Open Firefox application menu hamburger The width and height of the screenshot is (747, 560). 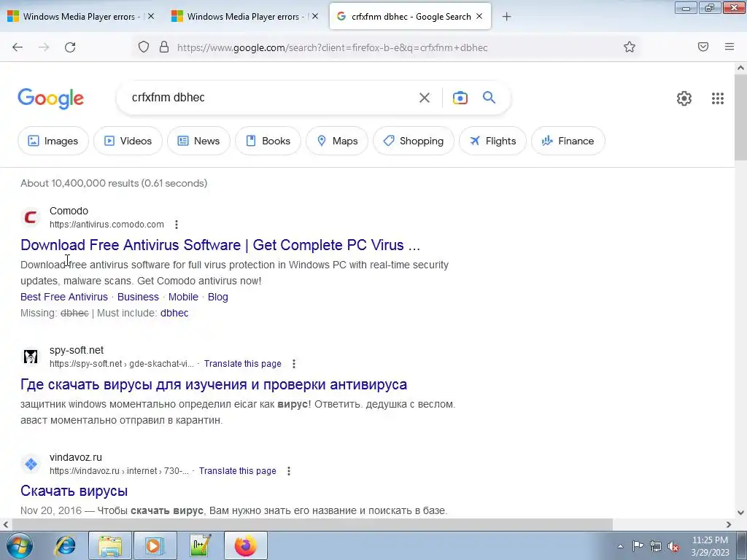[729, 47]
